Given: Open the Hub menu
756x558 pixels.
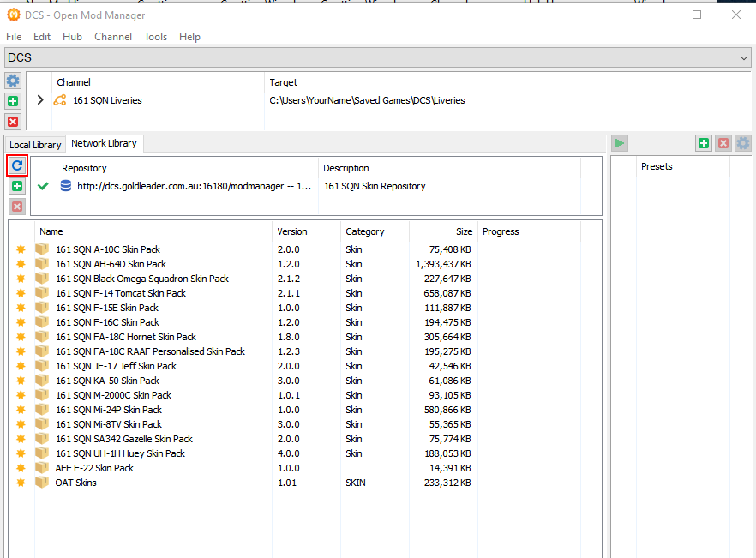Looking at the screenshot, I should [72, 36].
